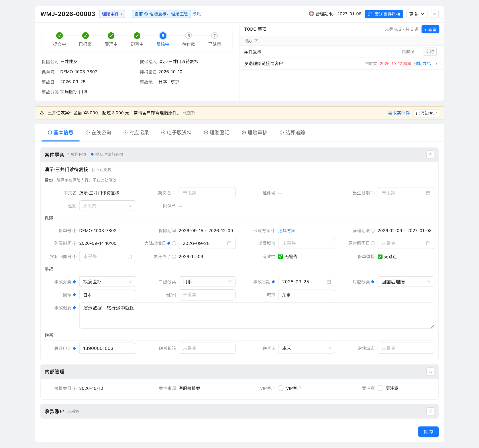479x448 pixels.
Task: Toggle the 无疑点 policy check checkbox
Action: coord(380,257)
